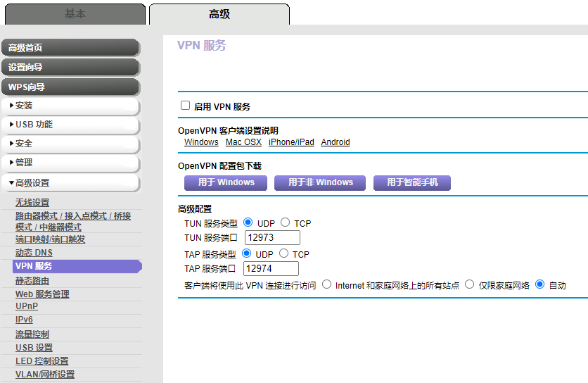The image size is (588, 383).
Task: Select TCP for TAP 服务类型
Action: tap(283, 253)
